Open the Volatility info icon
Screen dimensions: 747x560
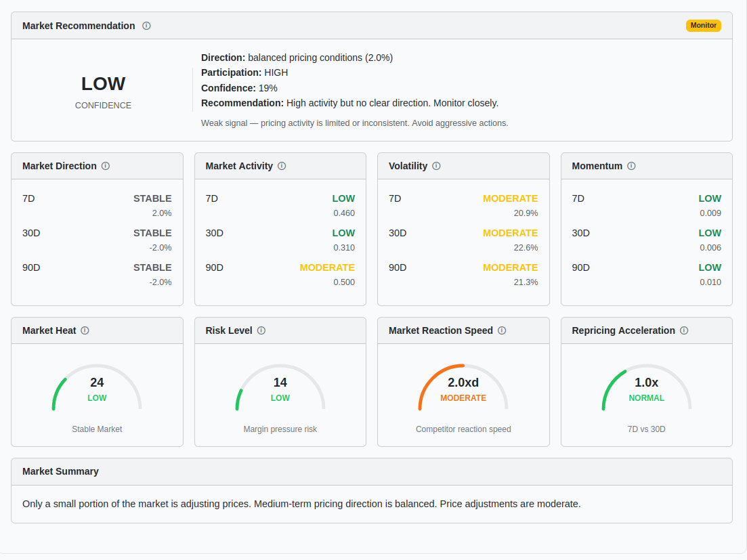[x=436, y=166]
